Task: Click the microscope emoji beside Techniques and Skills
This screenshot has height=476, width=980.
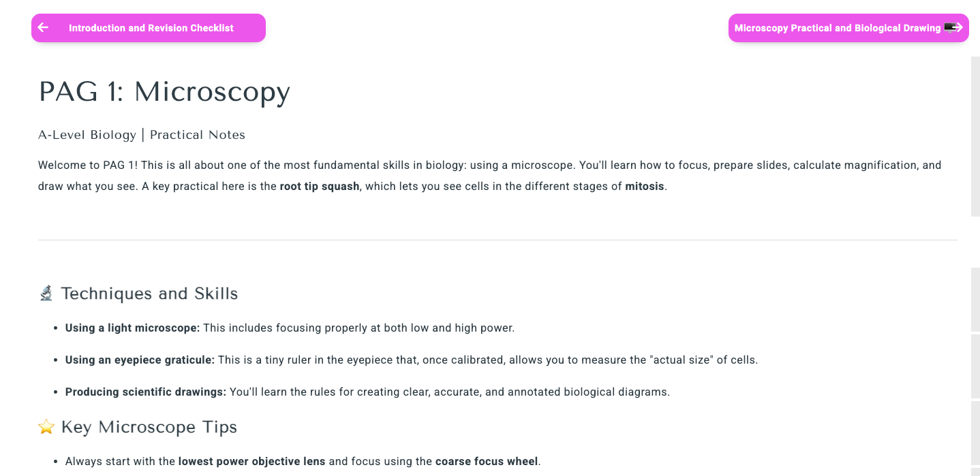Action: click(x=46, y=293)
